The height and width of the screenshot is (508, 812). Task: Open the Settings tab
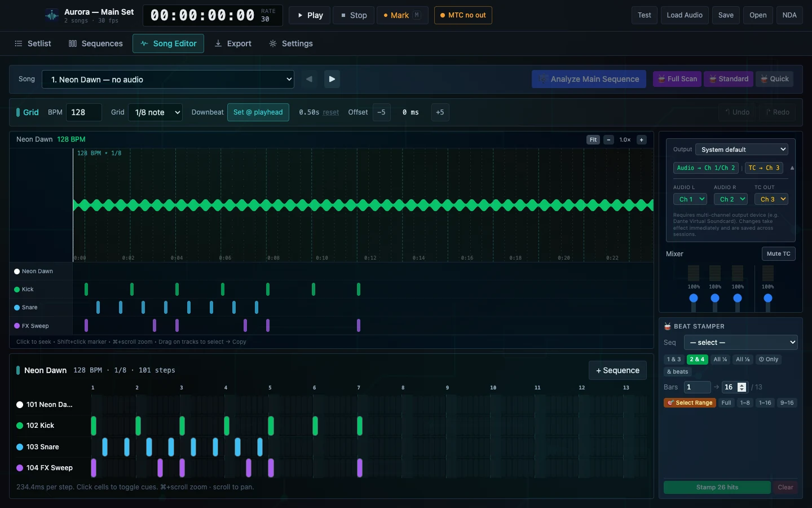coord(291,43)
